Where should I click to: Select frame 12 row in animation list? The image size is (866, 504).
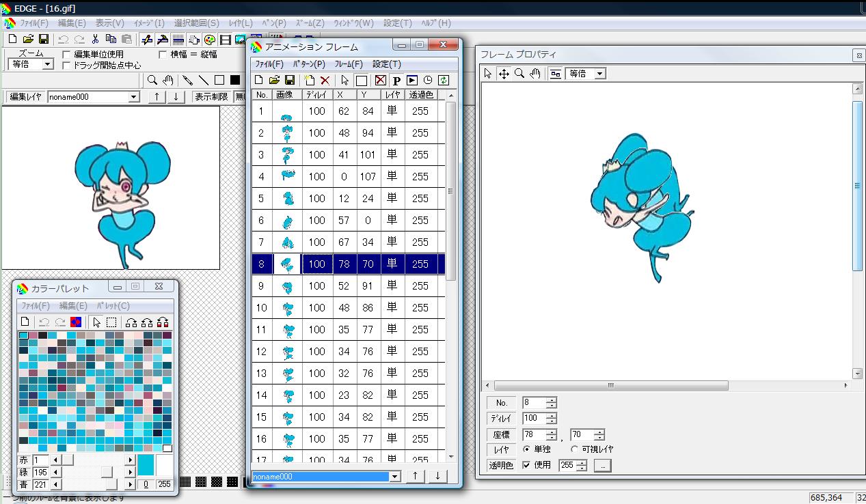pos(348,351)
